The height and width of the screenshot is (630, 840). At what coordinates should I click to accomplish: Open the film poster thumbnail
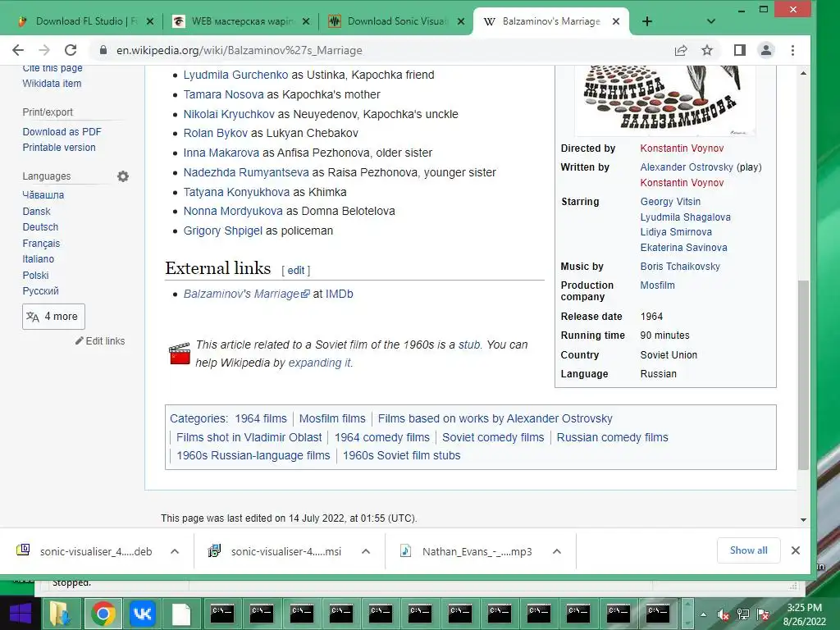point(664,99)
